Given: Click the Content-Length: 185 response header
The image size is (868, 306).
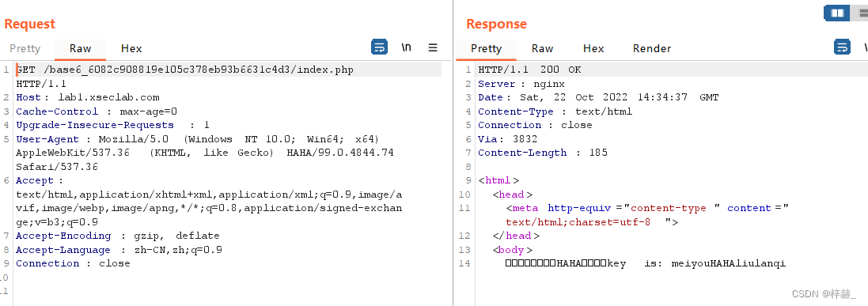Looking at the screenshot, I should click(543, 153).
